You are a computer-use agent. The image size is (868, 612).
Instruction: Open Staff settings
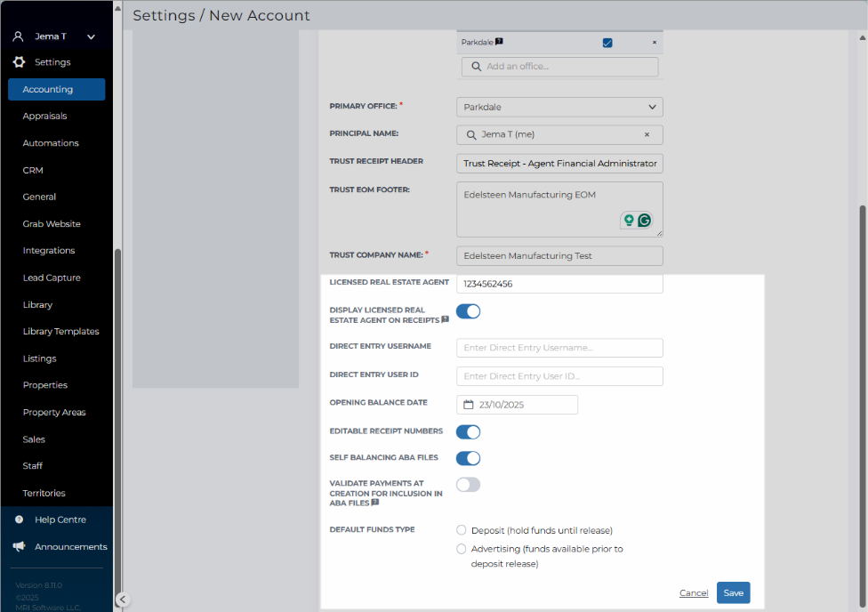coord(33,466)
